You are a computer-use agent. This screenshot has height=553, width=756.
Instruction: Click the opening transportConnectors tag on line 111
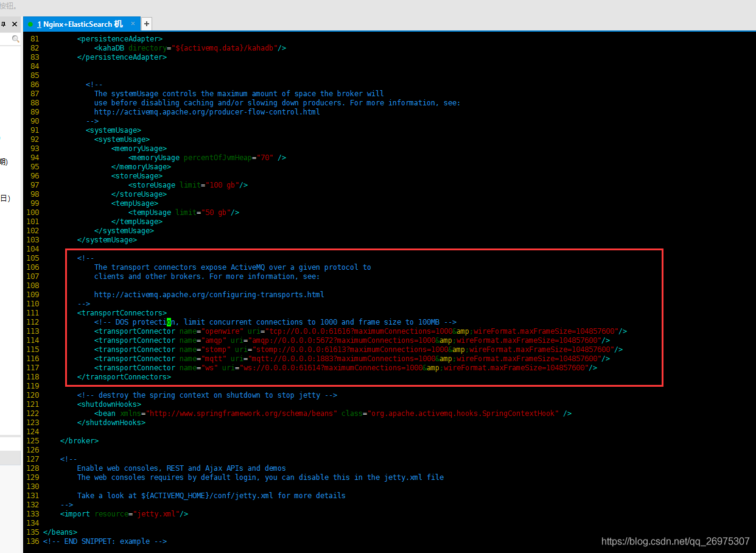122,313
